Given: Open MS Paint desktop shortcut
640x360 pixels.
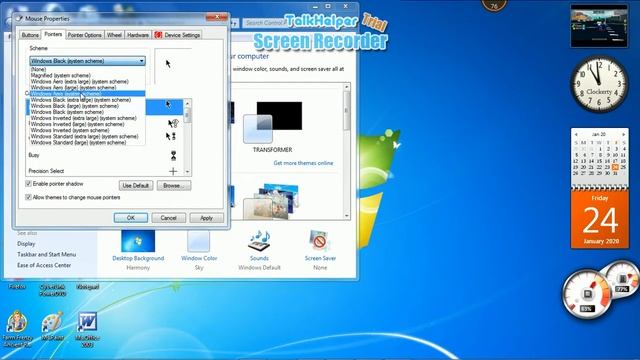Looking at the screenshot, I should 52,327.
